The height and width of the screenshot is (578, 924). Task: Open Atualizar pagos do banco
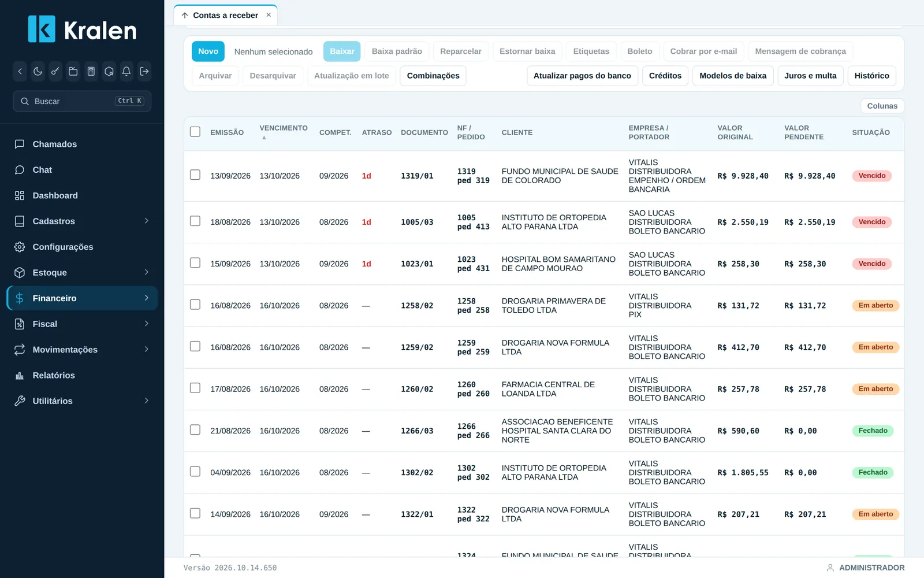click(x=582, y=76)
